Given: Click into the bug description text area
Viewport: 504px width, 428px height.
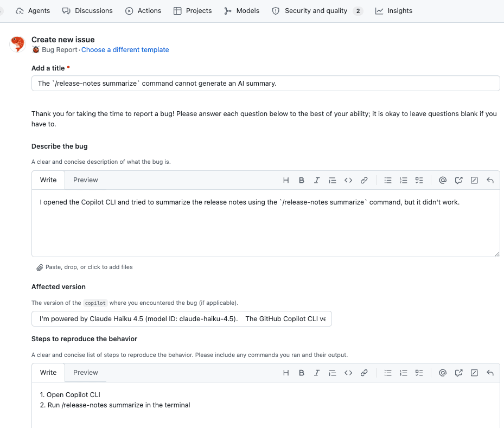Looking at the screenshot, I should coord(265,223).
